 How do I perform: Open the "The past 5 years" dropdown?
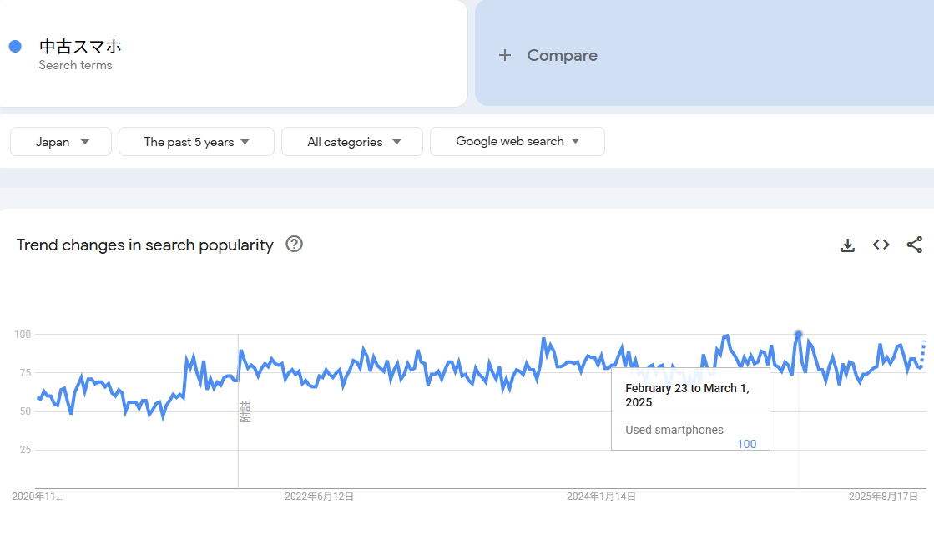click(x=196, y=142)
